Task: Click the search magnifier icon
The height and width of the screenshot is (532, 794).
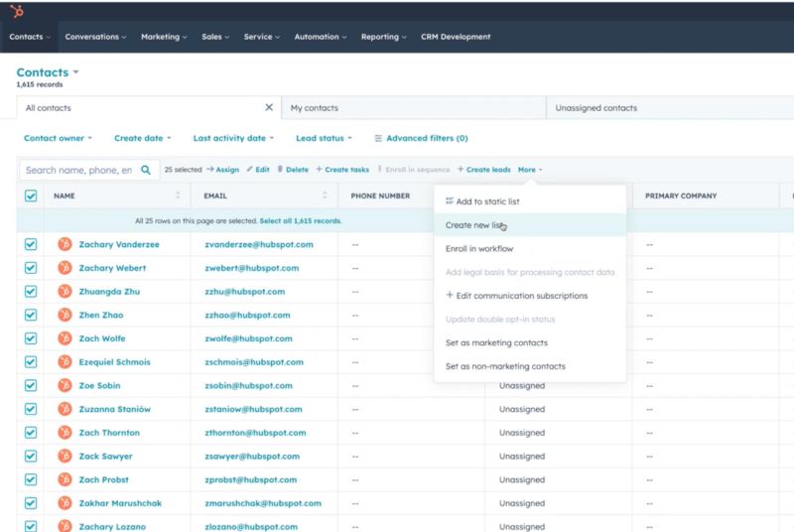Action: click(146, 170)
